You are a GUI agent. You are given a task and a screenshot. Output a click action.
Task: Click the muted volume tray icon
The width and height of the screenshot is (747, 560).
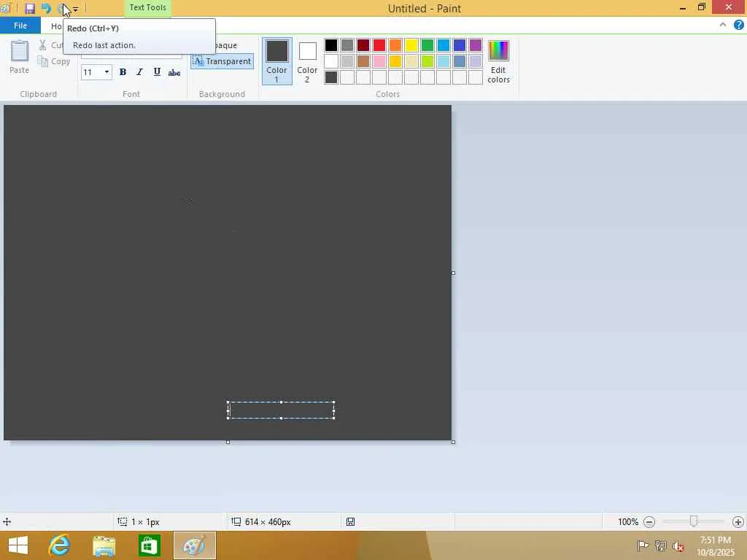coord(678,546)
